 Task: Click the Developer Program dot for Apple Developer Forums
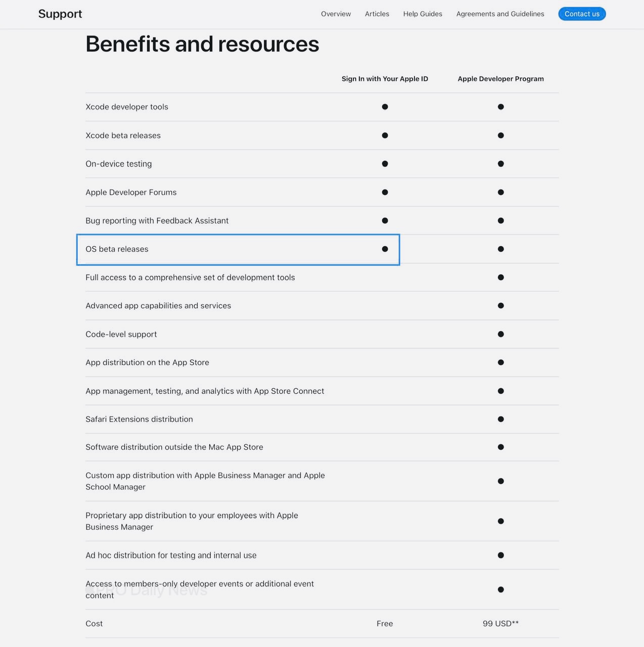tap(500, 192)
